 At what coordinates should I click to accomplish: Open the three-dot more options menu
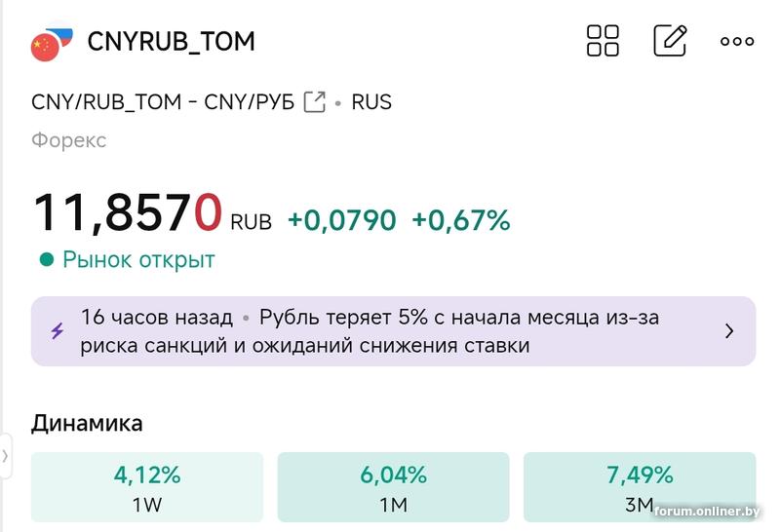point(736,41)
